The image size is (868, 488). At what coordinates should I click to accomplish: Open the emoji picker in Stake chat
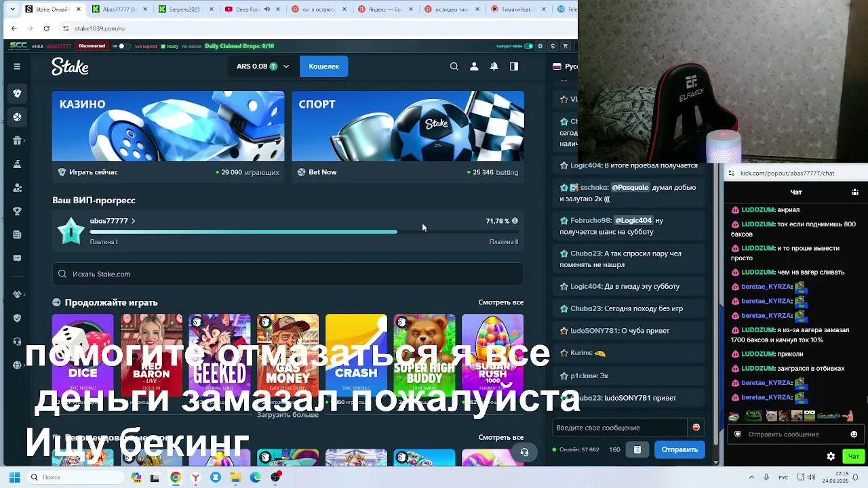(x=696, y=428)
